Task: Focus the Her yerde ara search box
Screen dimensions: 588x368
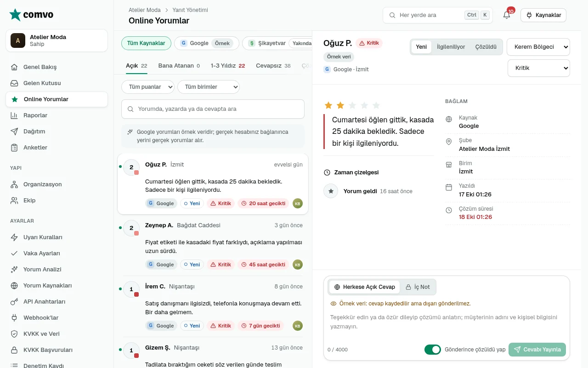Action: point(438,15)
